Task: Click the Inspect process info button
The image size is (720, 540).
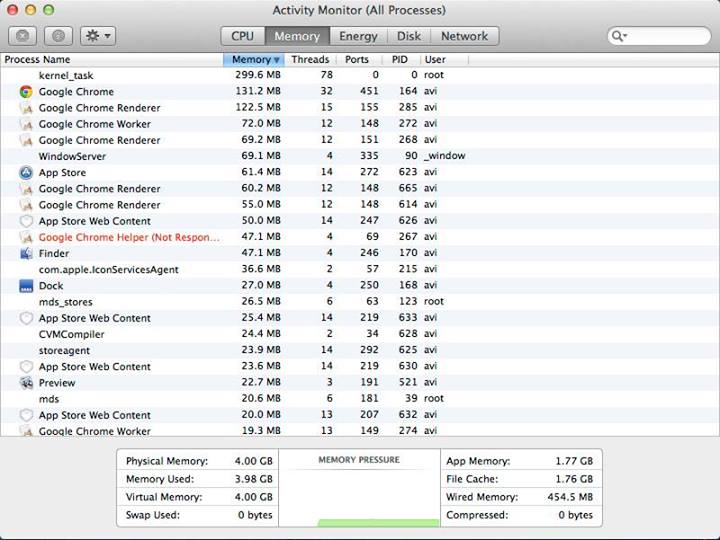Action: pyautogui.click(x=58, y=36)
